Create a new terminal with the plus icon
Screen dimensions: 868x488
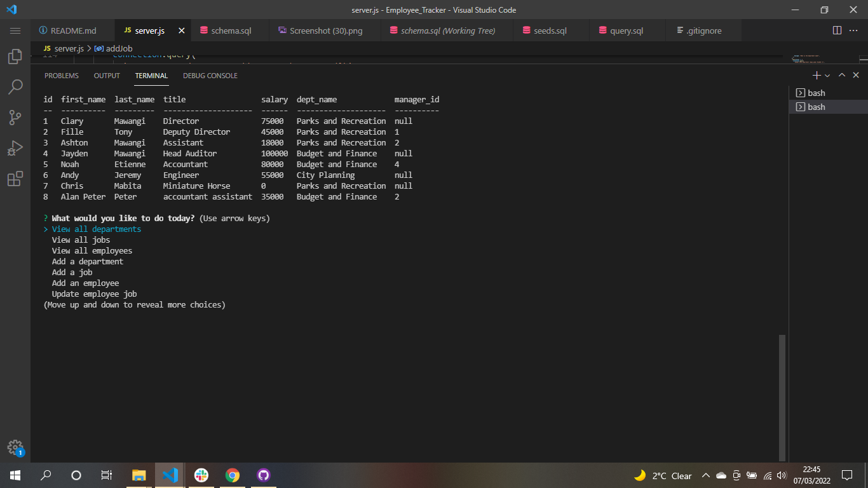point(817,75)
